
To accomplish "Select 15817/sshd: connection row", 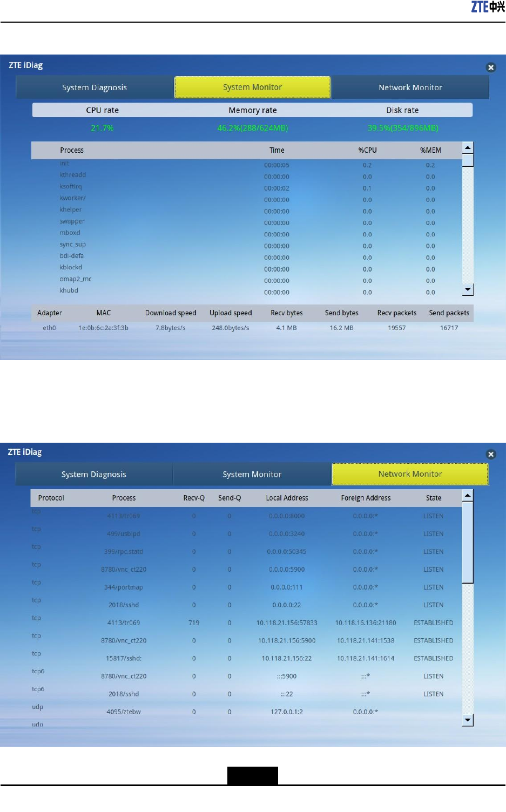I will point(247,658).
